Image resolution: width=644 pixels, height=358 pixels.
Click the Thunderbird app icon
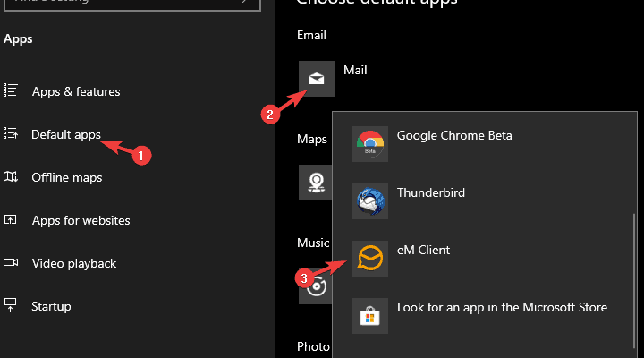(370, 201)
